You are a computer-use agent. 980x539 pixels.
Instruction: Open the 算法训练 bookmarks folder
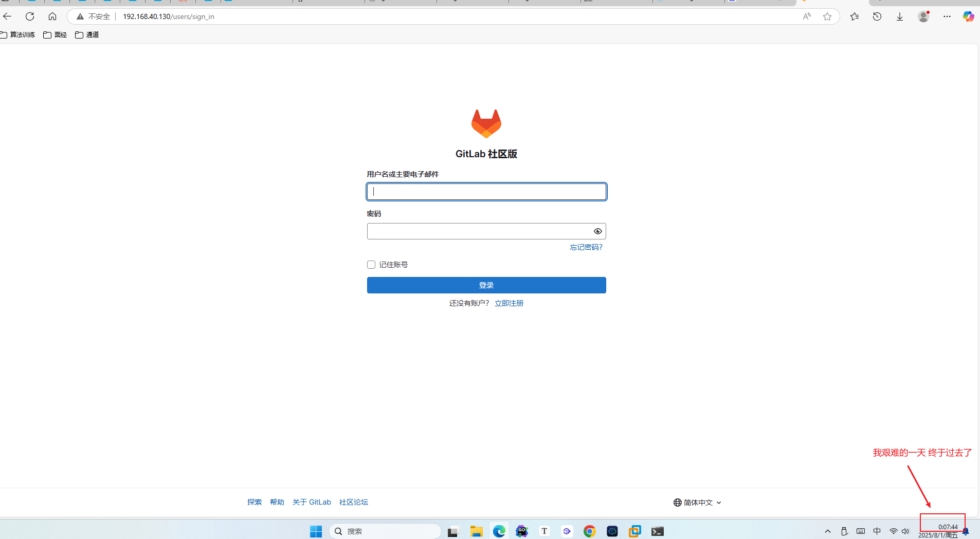pyautogui.click(x=18, y=34)
